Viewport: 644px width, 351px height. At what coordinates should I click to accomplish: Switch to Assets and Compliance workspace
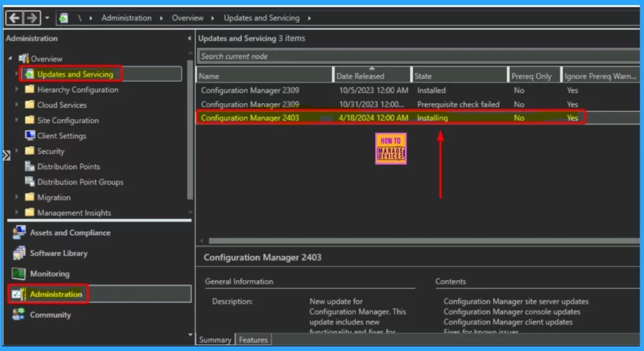(x=70, y=233)
